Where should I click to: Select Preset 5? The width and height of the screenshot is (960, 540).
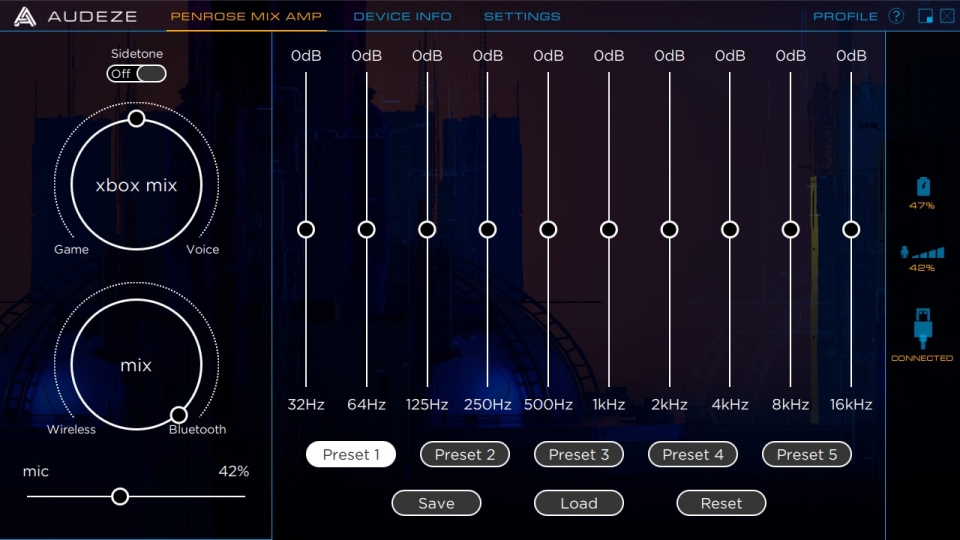(806, 454)
